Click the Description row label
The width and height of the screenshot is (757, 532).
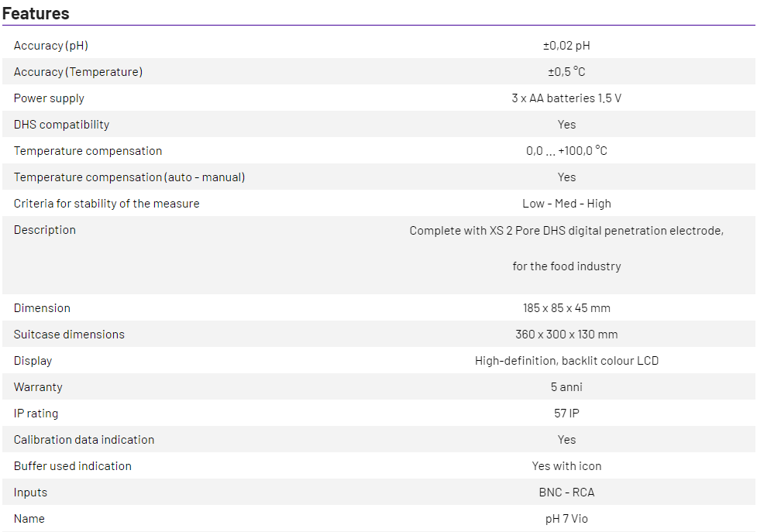click(45, 230)
